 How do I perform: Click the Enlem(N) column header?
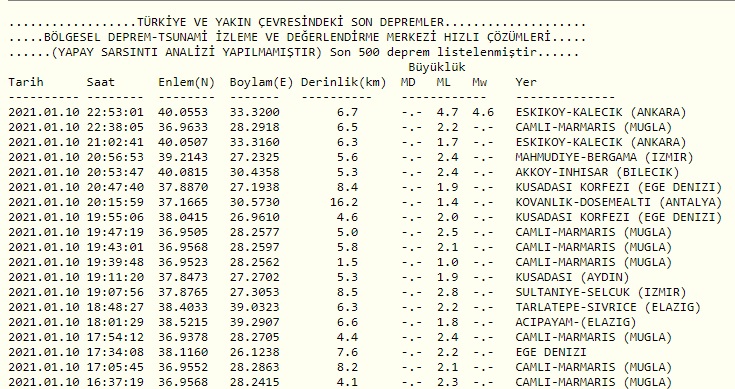186,82
